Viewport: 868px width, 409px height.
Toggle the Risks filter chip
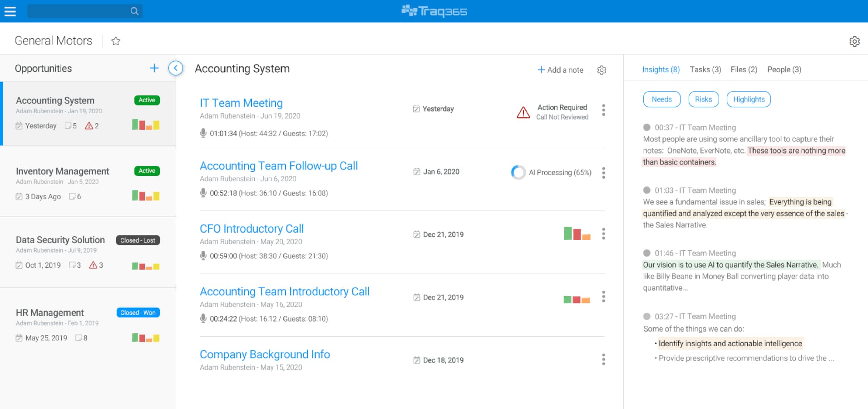pyautogui.click(x=703, y=100)
